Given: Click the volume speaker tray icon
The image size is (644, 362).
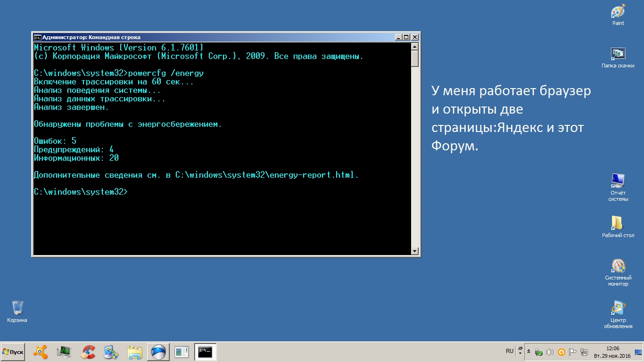Looking at the screenshot, I should pyautogui.click(x=550, y=352).
